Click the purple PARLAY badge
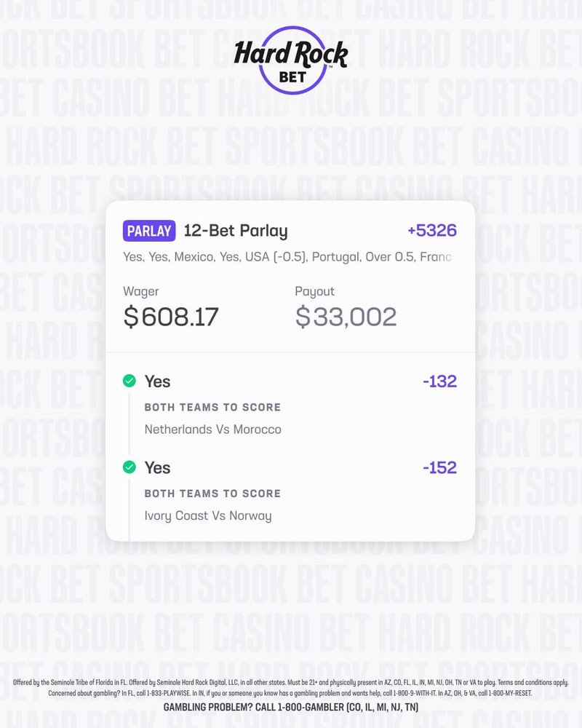This screenshot has width=582, height=728. click(x=149, y=231)
